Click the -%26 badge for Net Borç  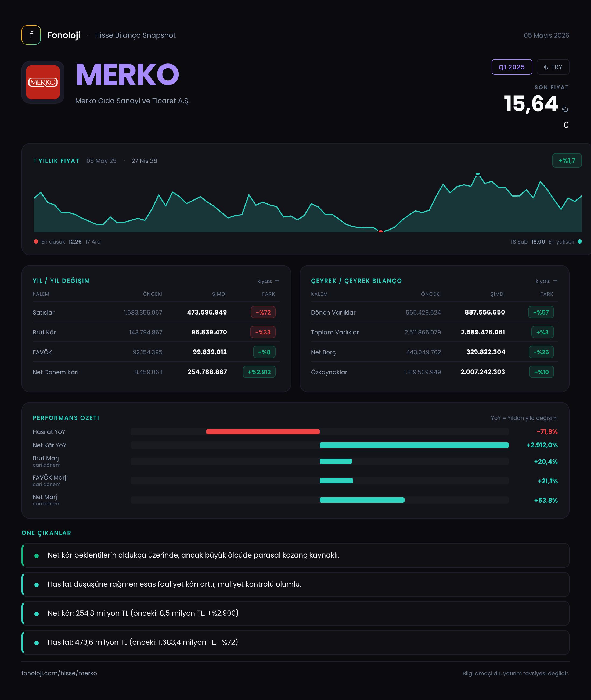[x=541, y=352]
